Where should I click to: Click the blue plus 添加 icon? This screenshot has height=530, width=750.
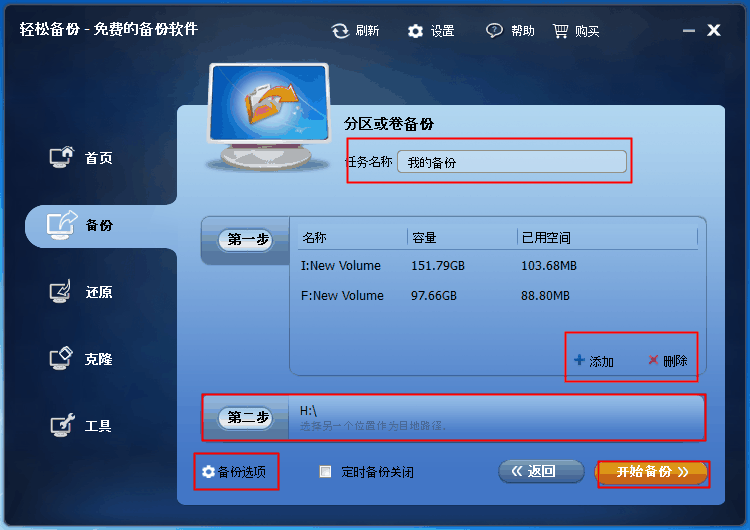[x=579, y=360]
